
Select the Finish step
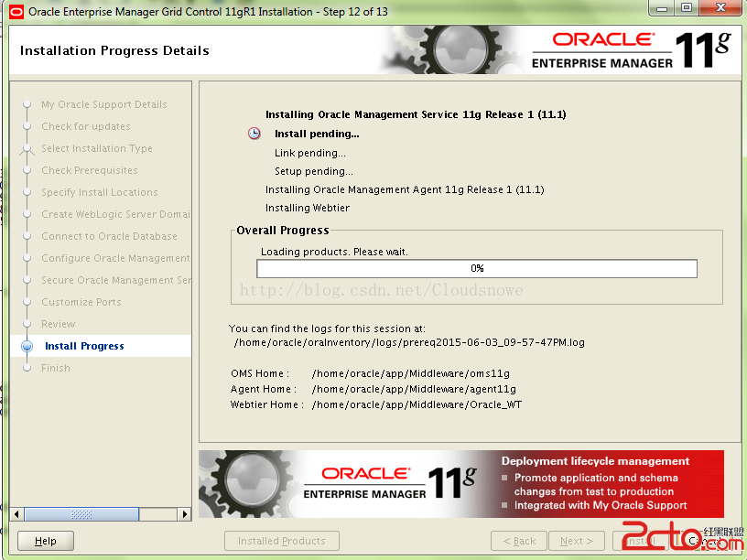(x=55, y=368)
